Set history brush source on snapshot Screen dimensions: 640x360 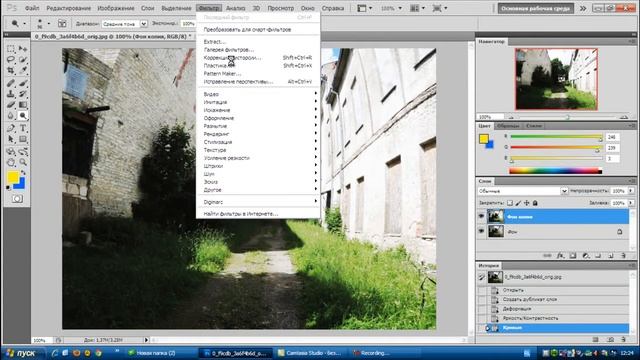coord(482,277)
